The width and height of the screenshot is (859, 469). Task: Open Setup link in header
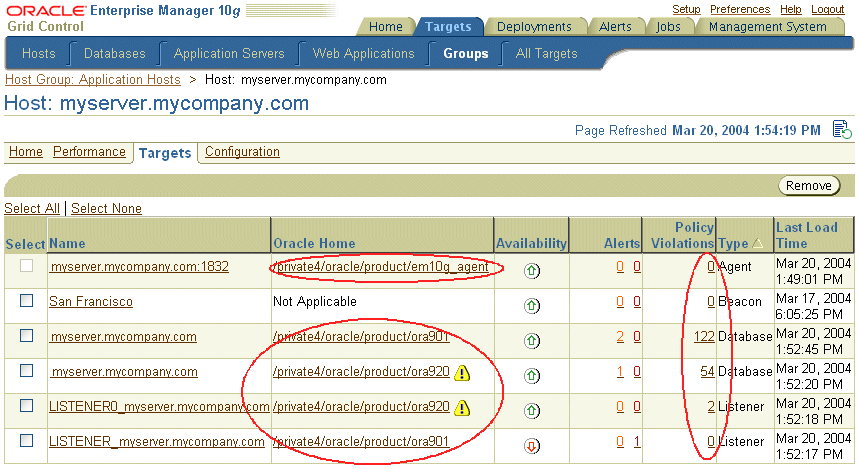686,9
